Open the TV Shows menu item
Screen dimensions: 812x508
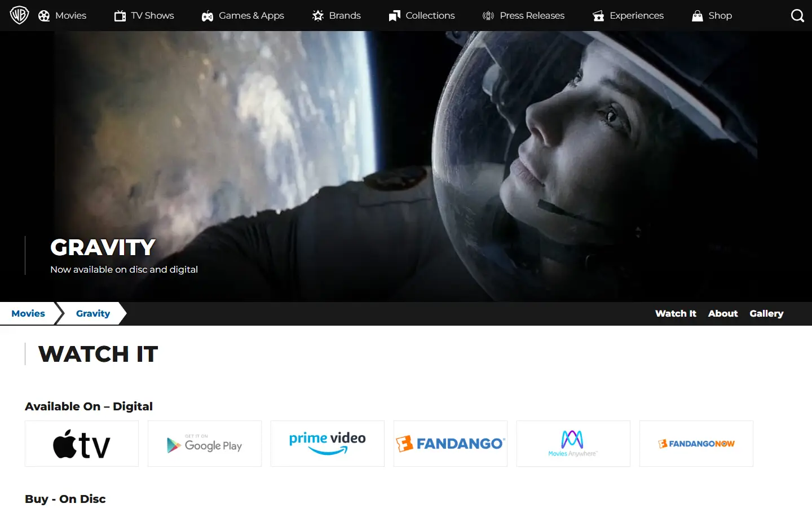(152, 16)
